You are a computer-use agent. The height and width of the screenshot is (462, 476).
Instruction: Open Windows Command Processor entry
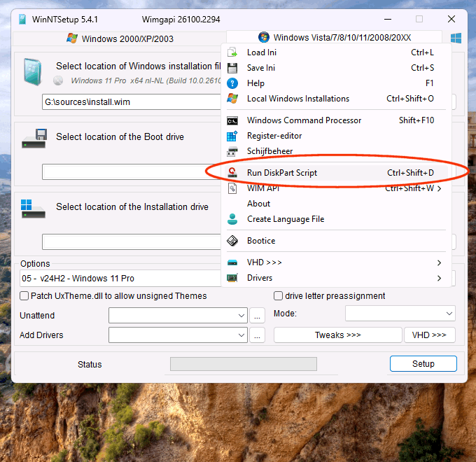coord(337,120)
